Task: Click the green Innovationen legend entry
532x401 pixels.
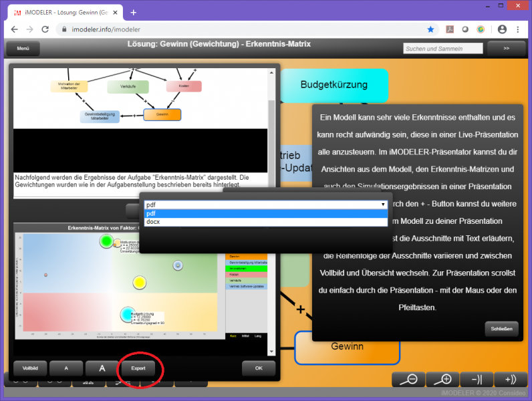Action: (x=247, y=269)
